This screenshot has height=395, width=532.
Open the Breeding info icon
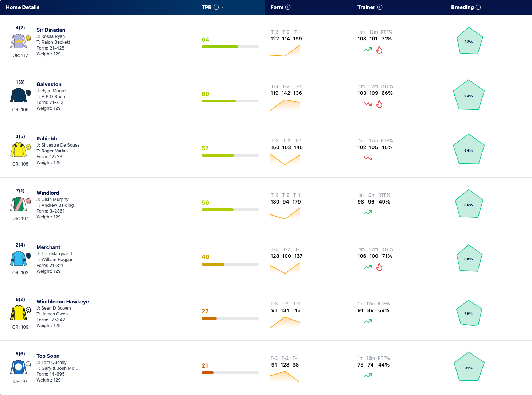point(478,7)
